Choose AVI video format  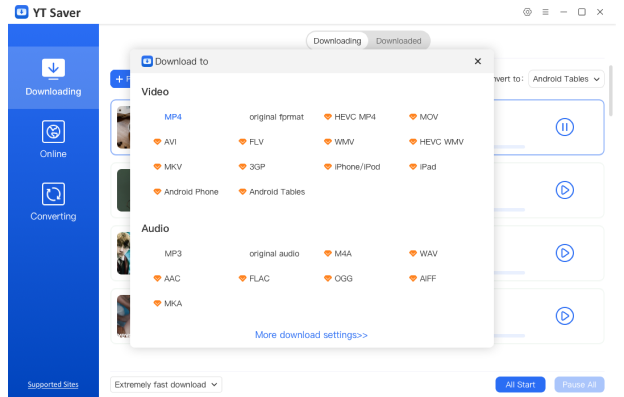pyautogui.click(x=165, y=142)
